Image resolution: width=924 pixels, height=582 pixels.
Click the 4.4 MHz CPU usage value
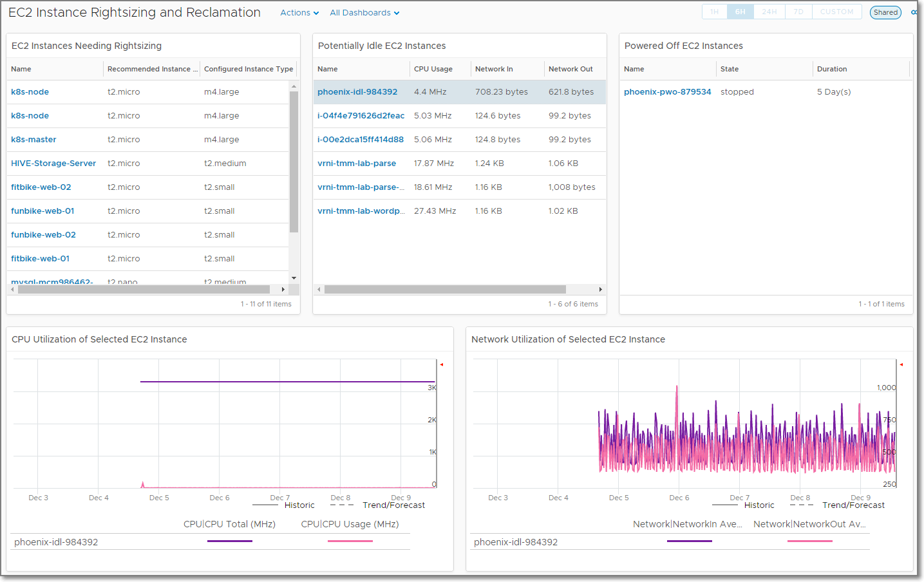[430, 92]
